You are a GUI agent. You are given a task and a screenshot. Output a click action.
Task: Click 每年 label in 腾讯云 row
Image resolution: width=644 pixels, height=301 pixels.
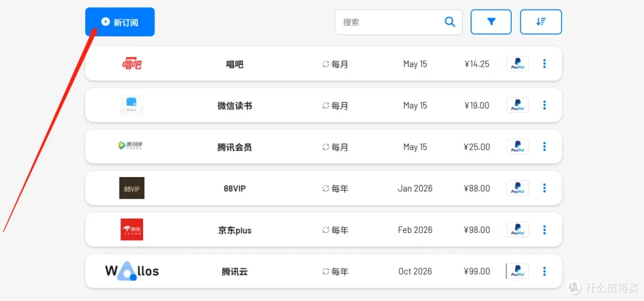(340, 272)
